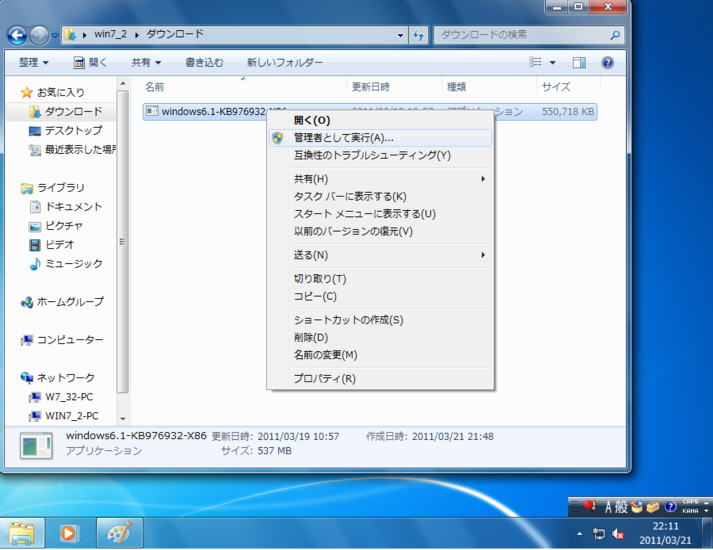Click the muted volume tray icon
This screenshot has width=713, height=550.
[618, 534]
